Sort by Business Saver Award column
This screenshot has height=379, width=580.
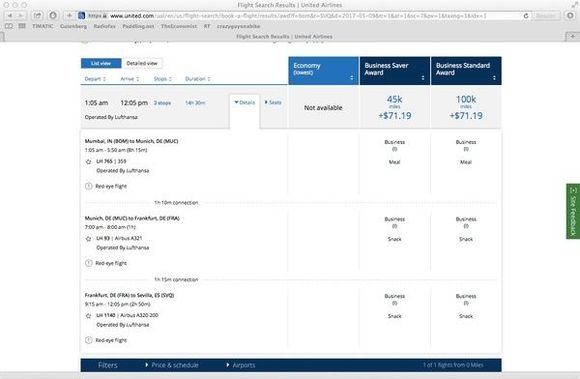tap(395, 71)
